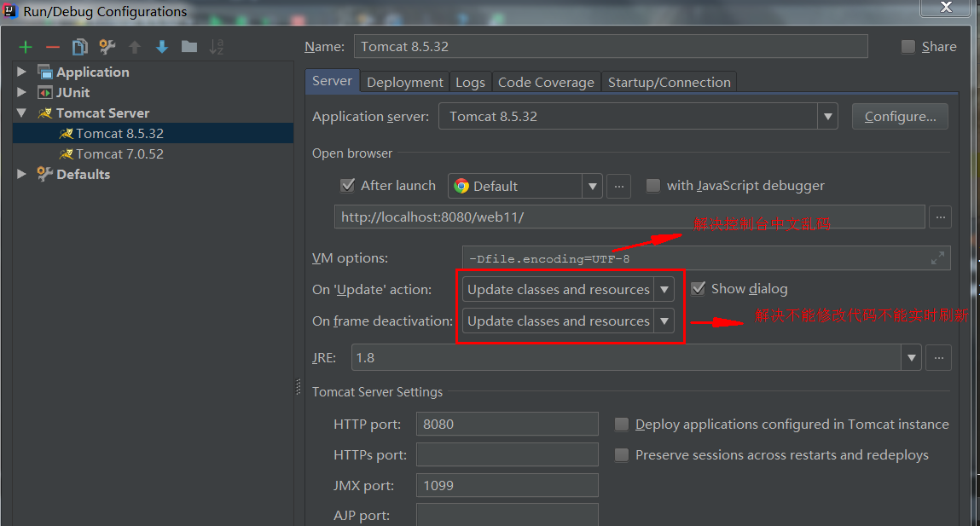The width and height of the screenshot is (980, 526).
Task: Toggle the Share checkbox
Action: point(908,47)
